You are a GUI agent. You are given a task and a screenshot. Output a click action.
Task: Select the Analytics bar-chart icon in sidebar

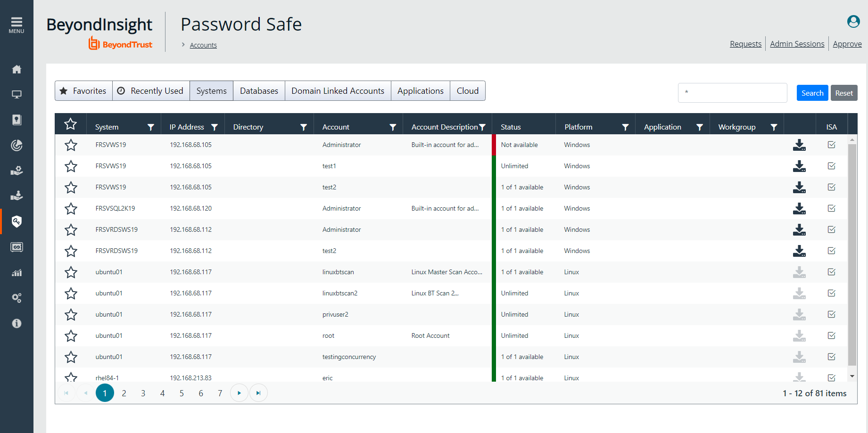[x=17, y=272]
